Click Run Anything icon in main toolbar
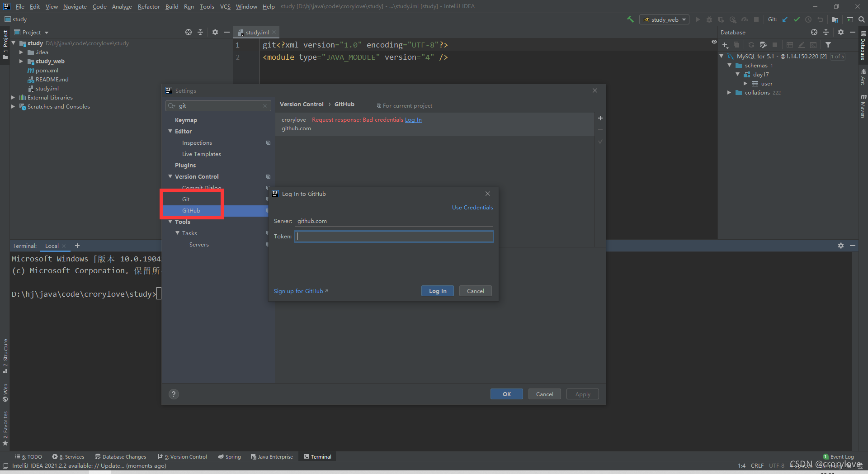 click(x=850, y=19)
